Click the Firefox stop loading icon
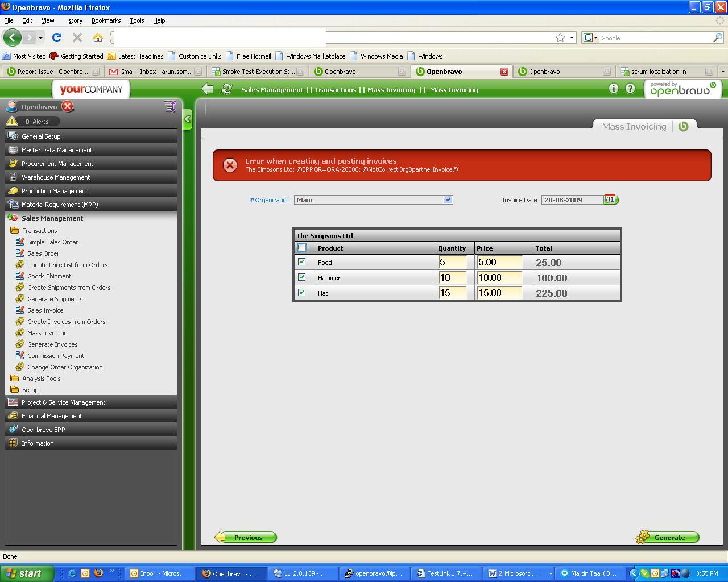Viewport: 728px width, 582px height. [x=77, y=38]
